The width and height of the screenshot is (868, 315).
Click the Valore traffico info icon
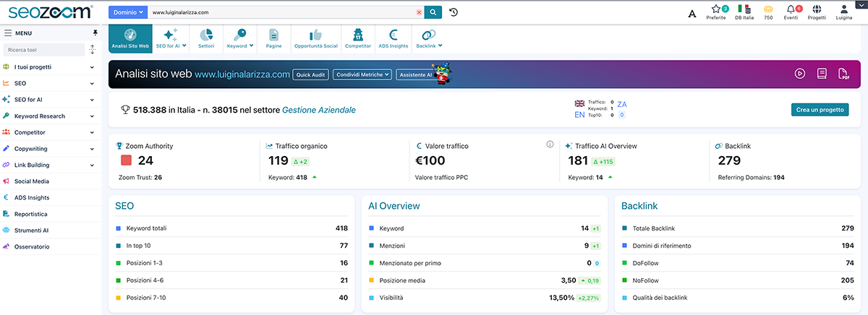click(550, 144)
